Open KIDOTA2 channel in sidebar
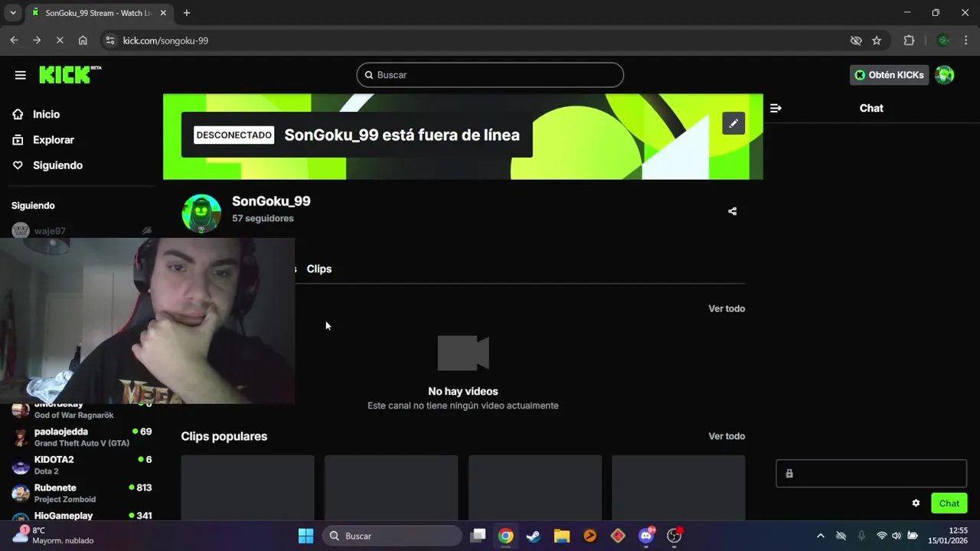This screenshot has height=551, width=980. [x=81, y=465]
